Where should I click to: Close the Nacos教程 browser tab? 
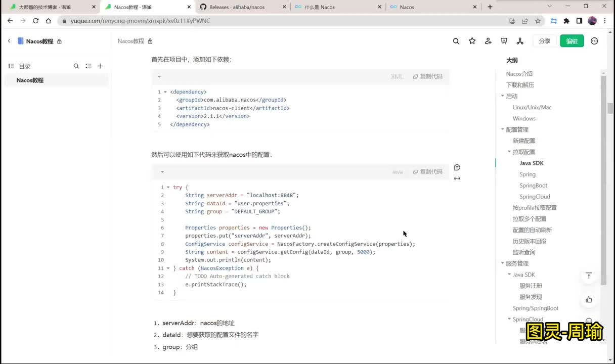click(x=189, y=7)
